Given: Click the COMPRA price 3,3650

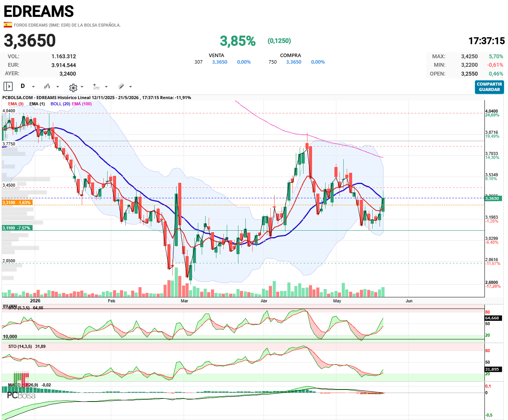Looking at the screenshot, I should (x=294, y=62).
